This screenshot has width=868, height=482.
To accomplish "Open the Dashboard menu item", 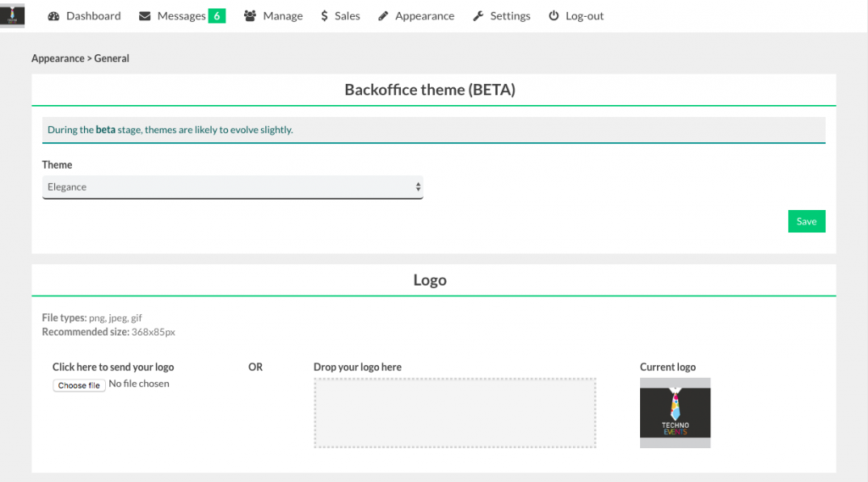I will [93, 16].
